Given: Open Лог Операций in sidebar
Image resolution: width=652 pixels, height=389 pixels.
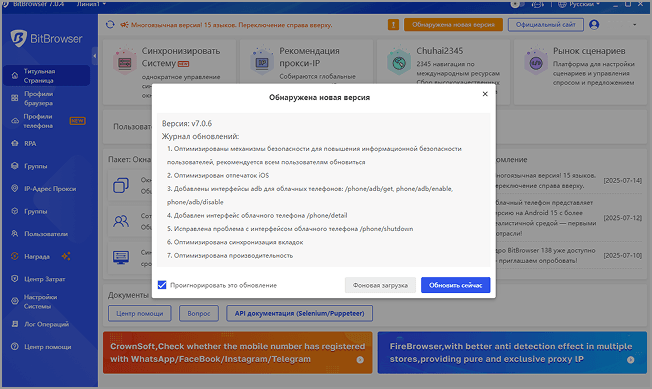Looking at the screenshot, I should 46,324.
